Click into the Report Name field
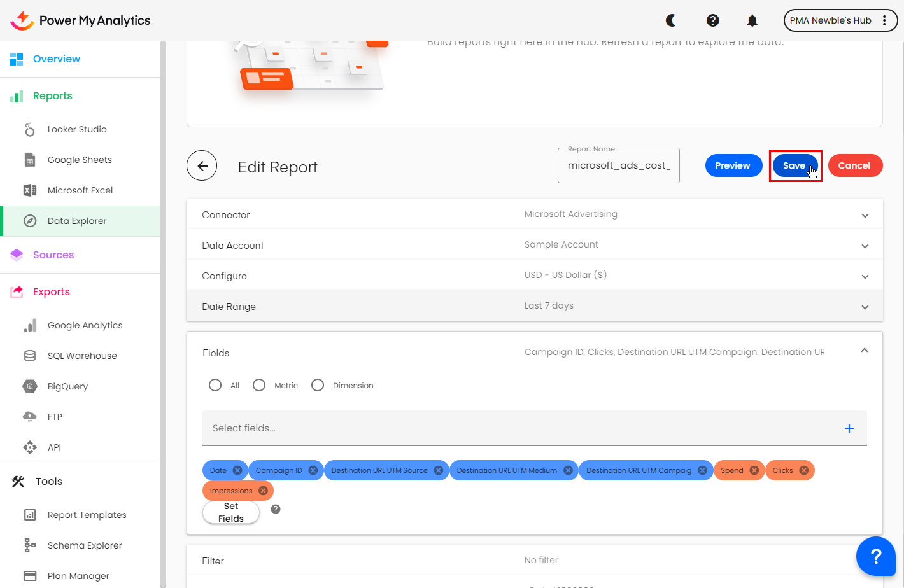 [618, 166]
